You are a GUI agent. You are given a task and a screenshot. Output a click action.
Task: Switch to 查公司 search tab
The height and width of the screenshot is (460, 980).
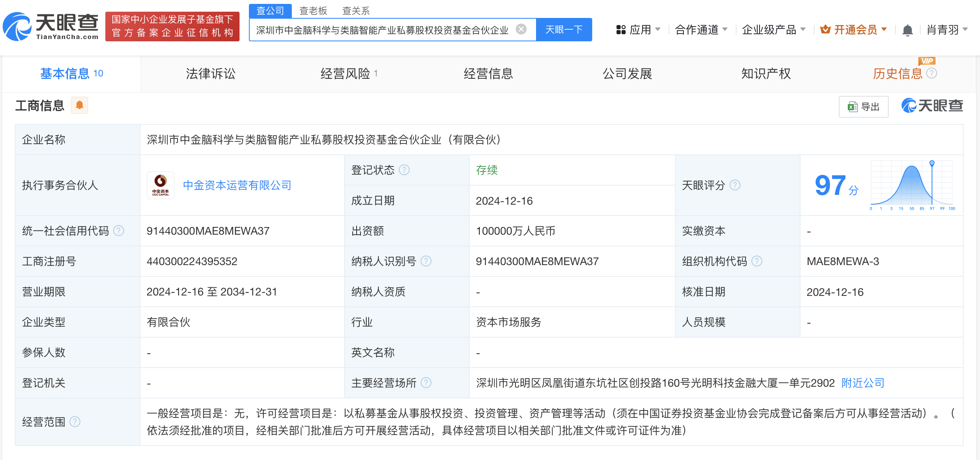click(270, 11)
